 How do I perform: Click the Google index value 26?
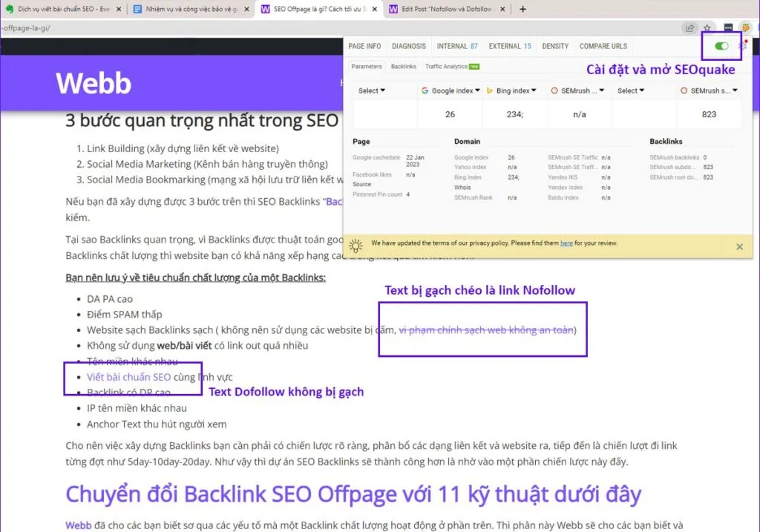pos(450,114)
